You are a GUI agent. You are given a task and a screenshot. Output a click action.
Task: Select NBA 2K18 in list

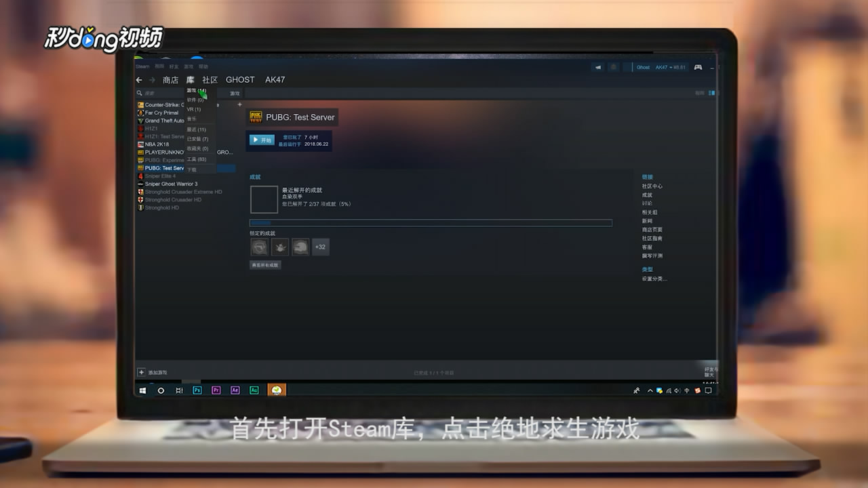click(x=153, y=144)
